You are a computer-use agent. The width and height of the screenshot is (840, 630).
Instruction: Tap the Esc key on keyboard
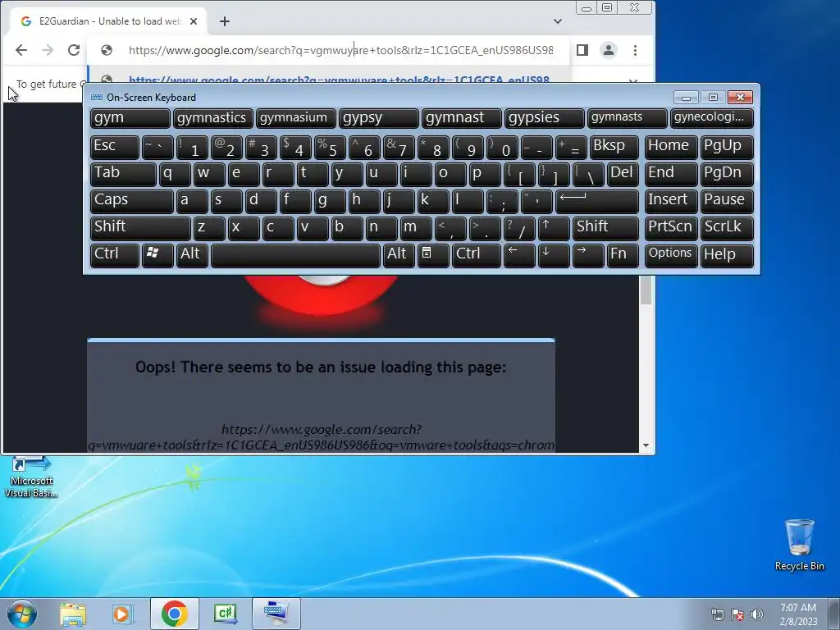coord(115,147)
